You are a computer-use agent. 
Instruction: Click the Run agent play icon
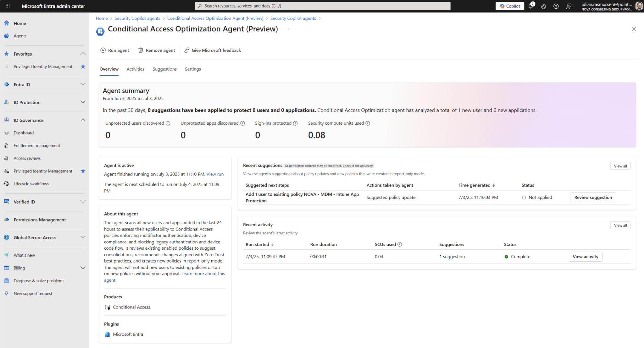103,50
